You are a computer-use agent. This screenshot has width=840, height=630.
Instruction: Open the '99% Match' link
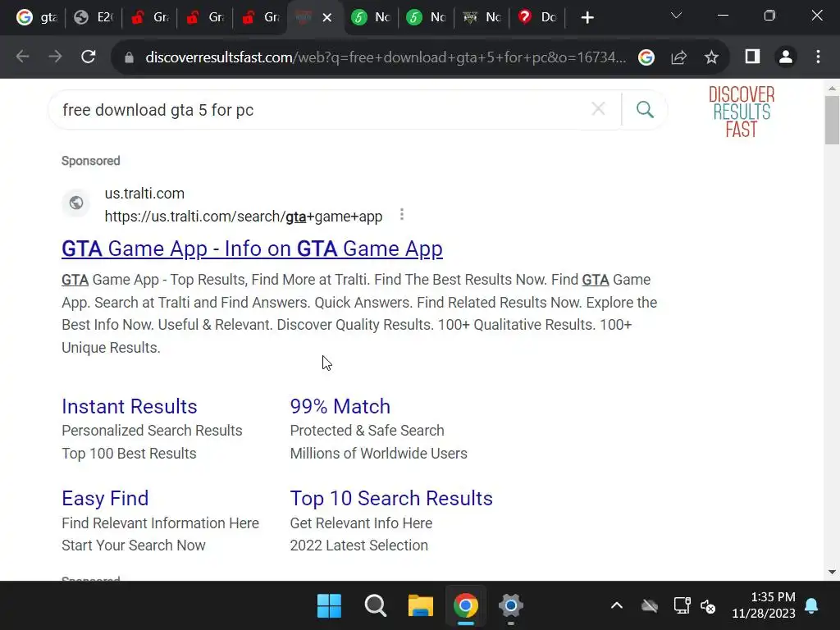[x=340, y=406]
